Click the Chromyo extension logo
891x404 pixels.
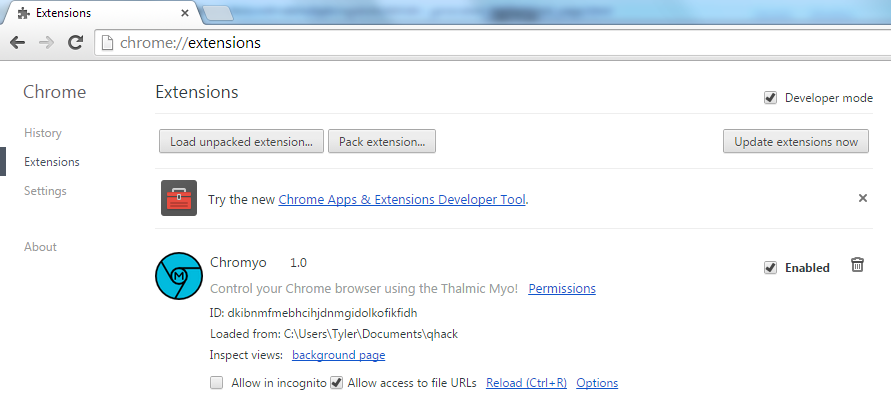click(x=179, y=276)
